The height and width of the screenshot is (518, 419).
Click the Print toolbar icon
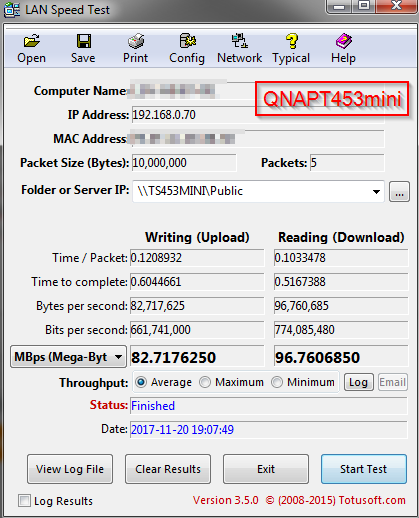[136, 41]
